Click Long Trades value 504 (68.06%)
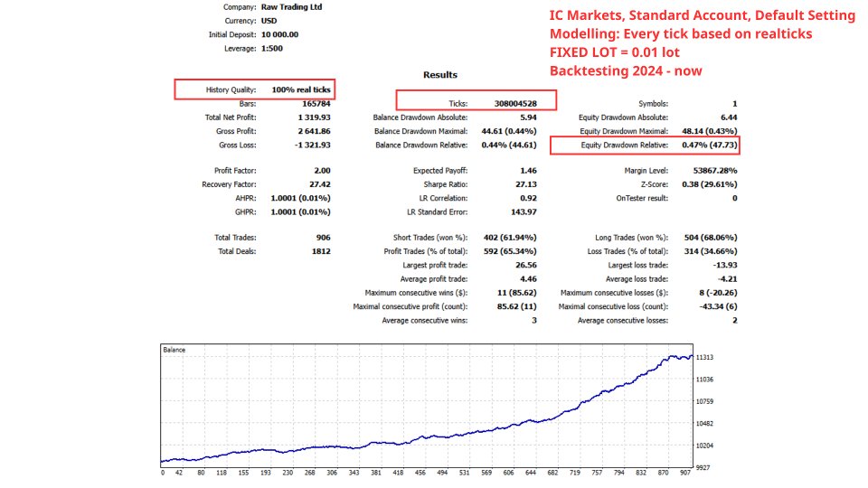This screenshot has height=488, width=868. 711,238
